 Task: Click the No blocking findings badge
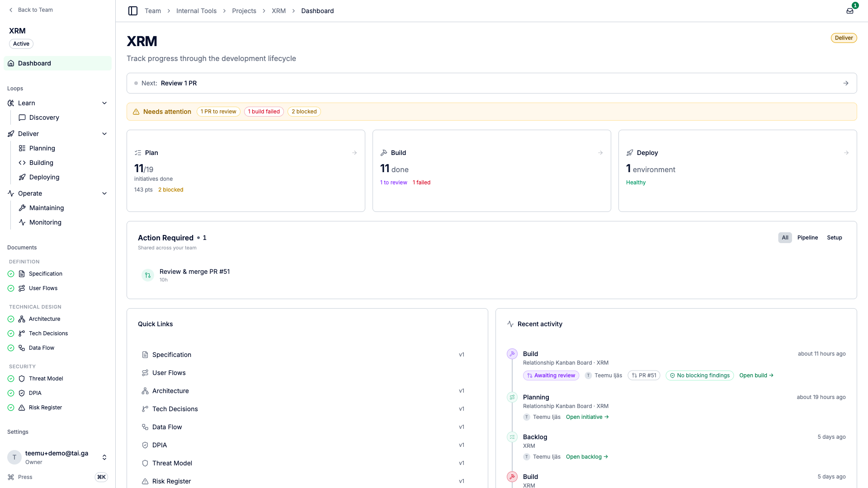pyautogui.click(x=699, y=375)
